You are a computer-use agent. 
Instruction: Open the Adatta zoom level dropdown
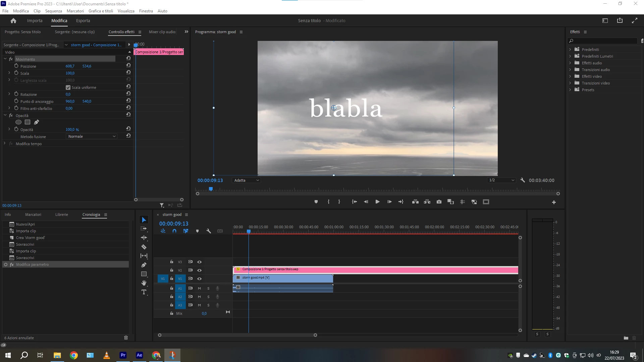pos(247,180)
